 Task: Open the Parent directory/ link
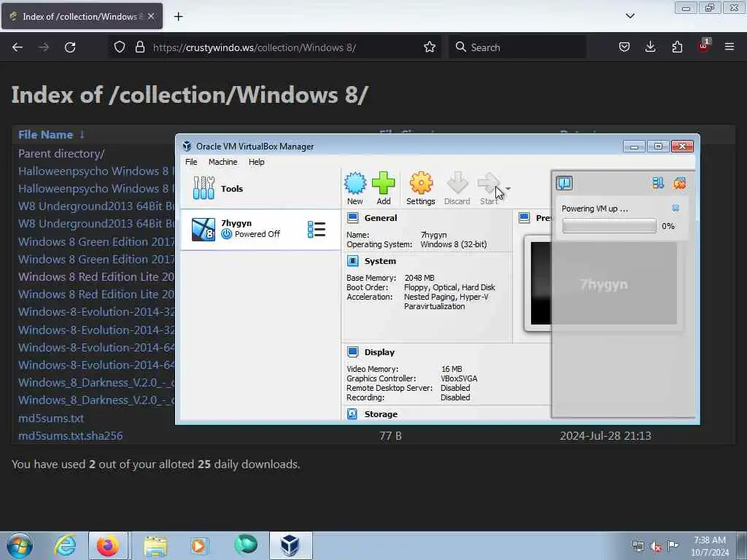(x=61, y=153)
